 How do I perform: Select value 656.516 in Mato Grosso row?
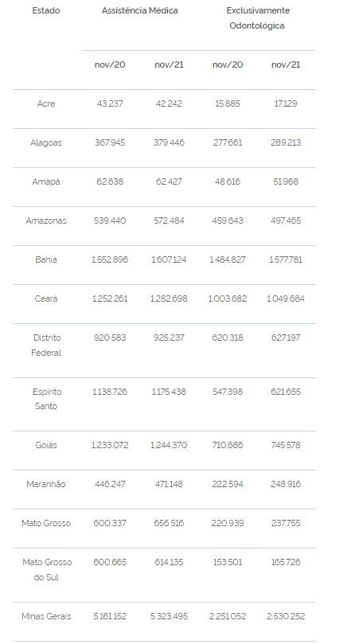[169, 523]
